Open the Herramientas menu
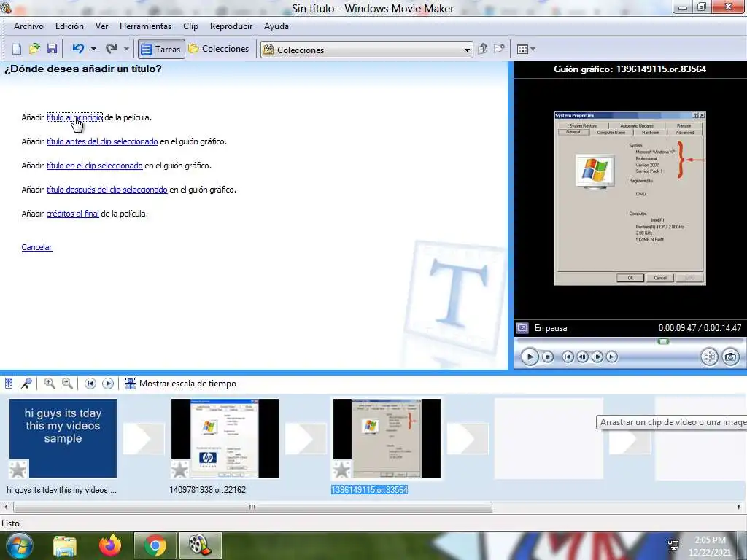The image size is (747, 560). (x=145, y=26)
